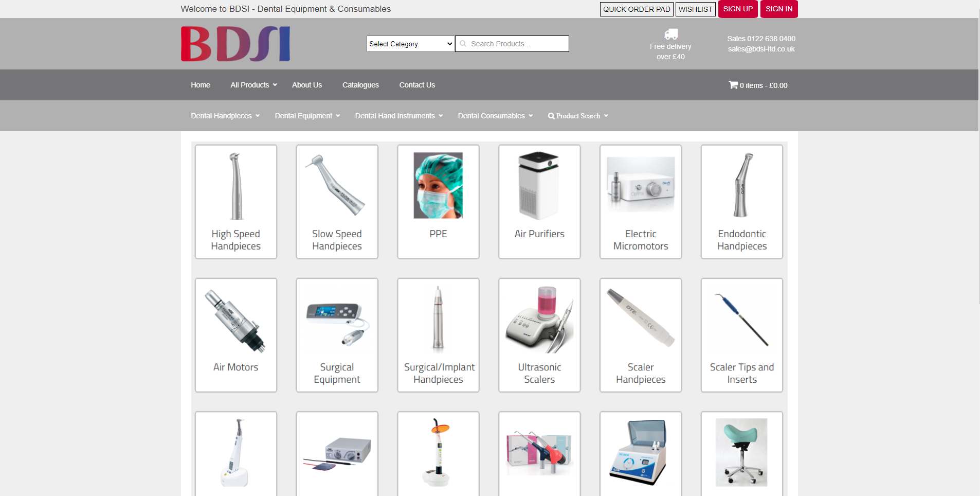Viewport: 980px width, 496px height.
Task: Click the BDSI logo
Action: (235, 44)
